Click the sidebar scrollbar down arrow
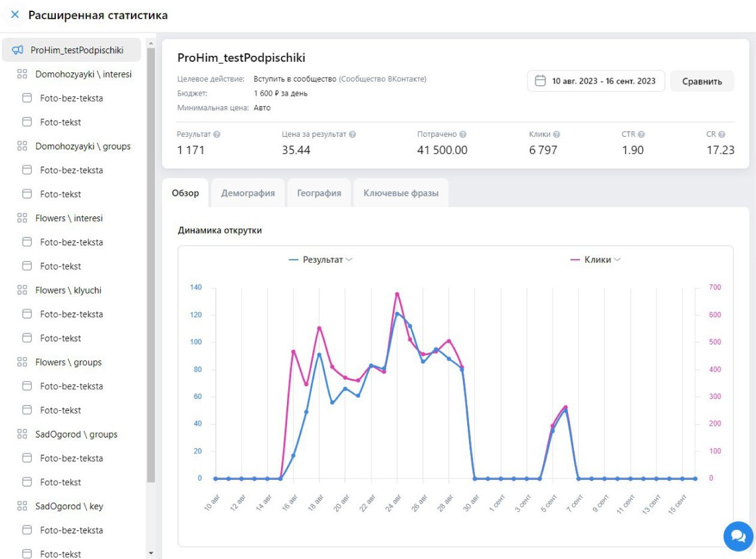The width and height of the screenshot is (756, 559). tap(150, 553)
